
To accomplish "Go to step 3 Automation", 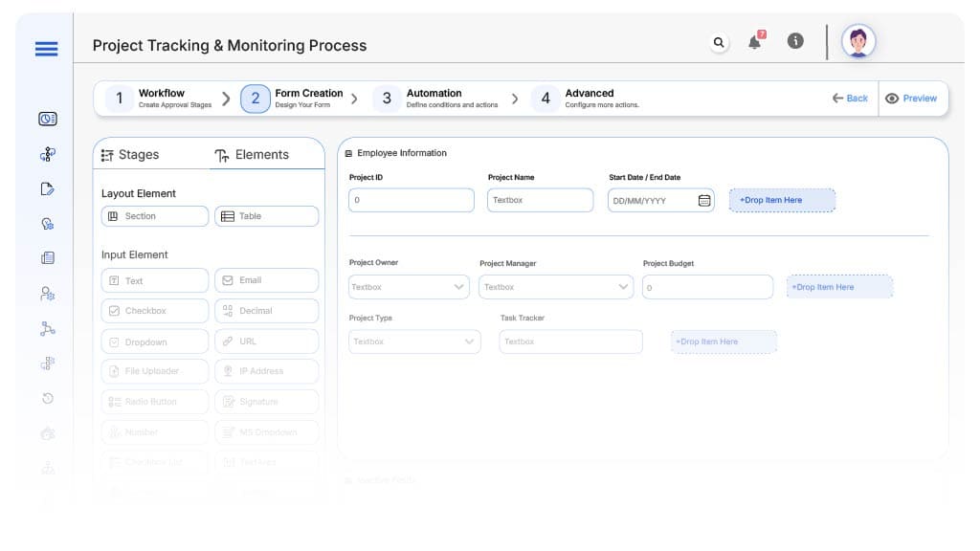I will coord(434,98).
